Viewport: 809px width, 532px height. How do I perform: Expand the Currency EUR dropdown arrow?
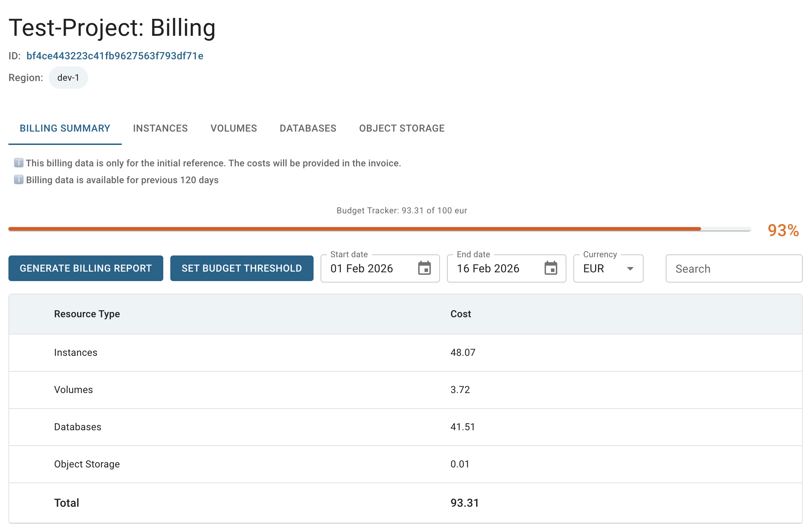630,269
